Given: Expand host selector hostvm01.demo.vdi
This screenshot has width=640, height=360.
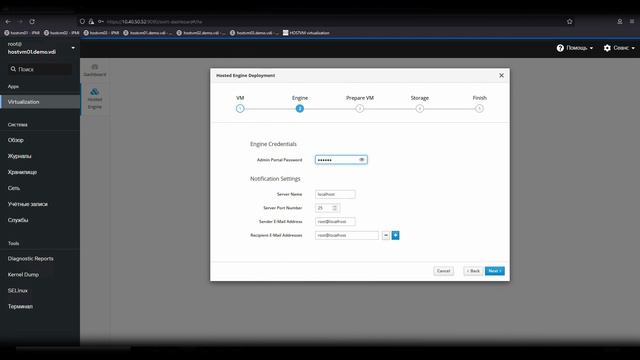Looking at the screenshot, I should tap(40, 48).
